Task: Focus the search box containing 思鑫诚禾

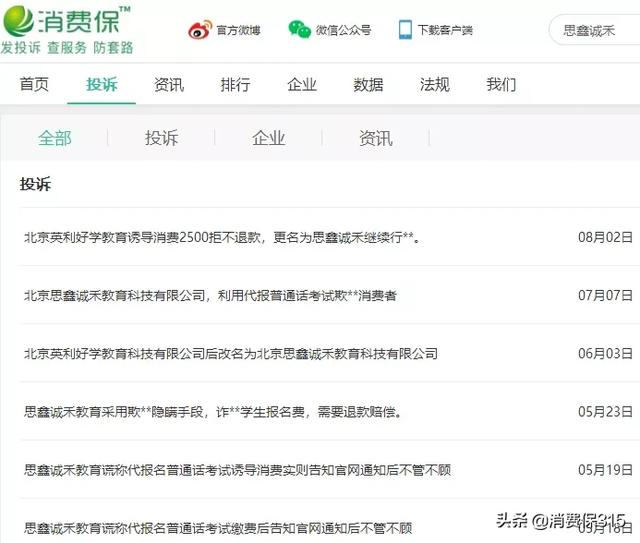Action: pyautogui.click(x=594, y=30)
